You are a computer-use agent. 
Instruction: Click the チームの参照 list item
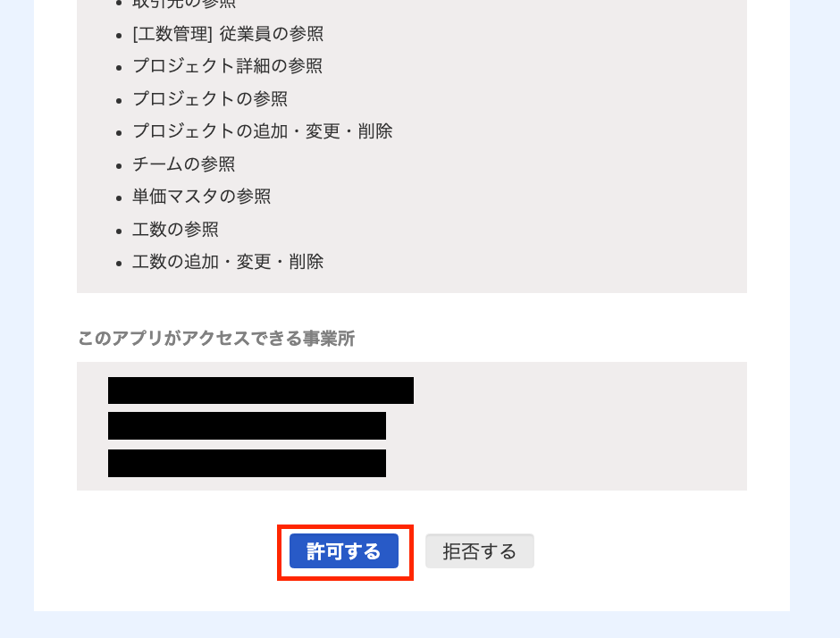pos(184,164)
